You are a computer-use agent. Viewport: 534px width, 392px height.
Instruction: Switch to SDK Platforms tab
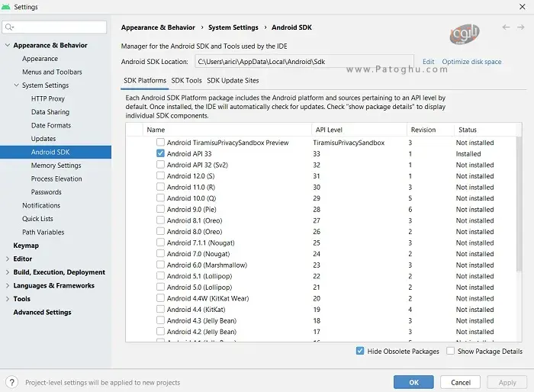(145, 81)
